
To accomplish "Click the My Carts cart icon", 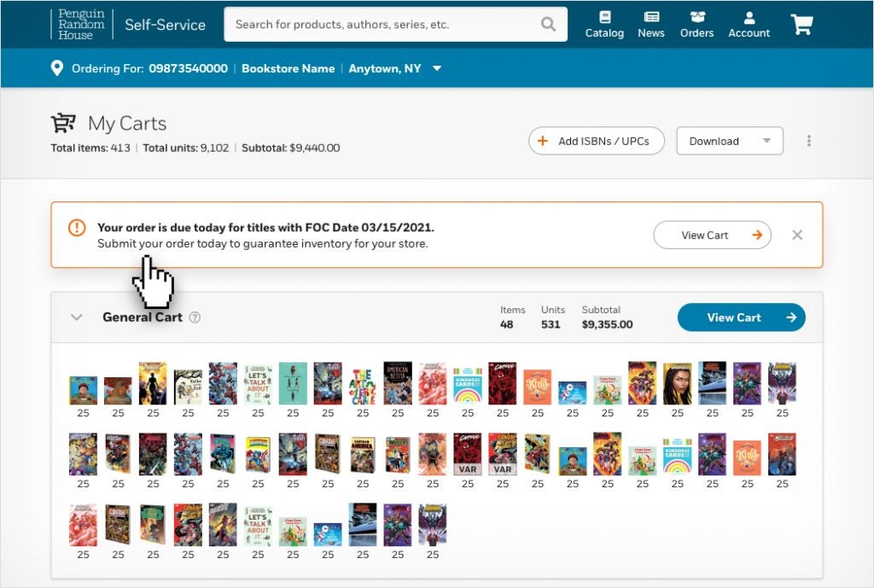I will [x=63, y=123].
